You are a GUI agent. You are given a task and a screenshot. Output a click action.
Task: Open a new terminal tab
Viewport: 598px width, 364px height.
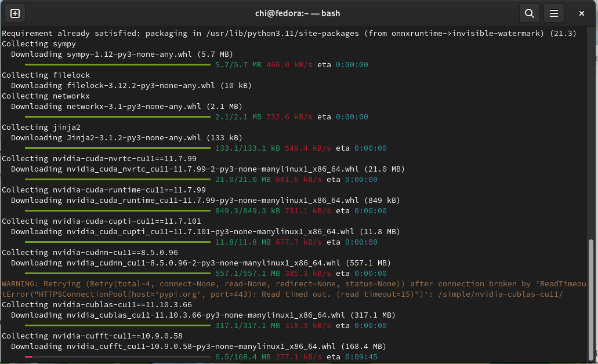pyautogui.click(x=15, y=13)
